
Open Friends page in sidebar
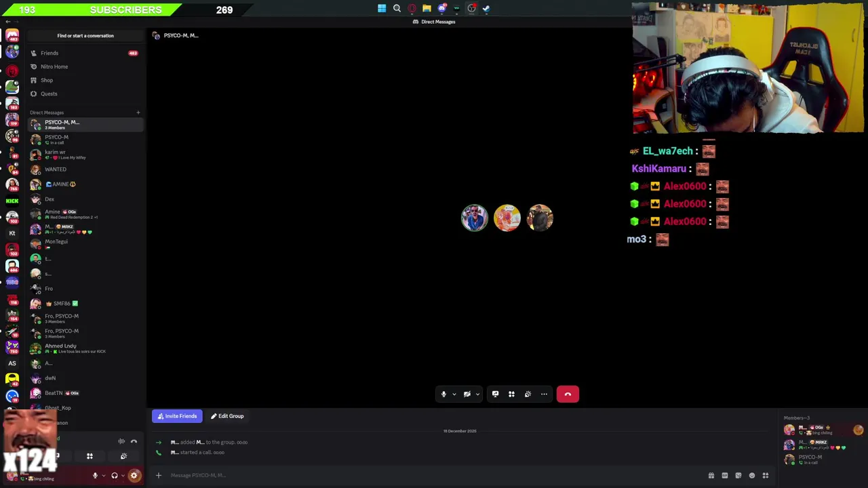[x=85, y=53]
